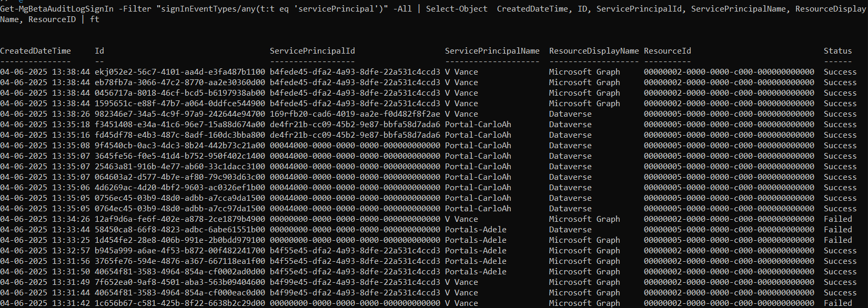
Task: Click Failed status in the 13:34:26 row
Action: pyautogui.click(x=837, y=219)
